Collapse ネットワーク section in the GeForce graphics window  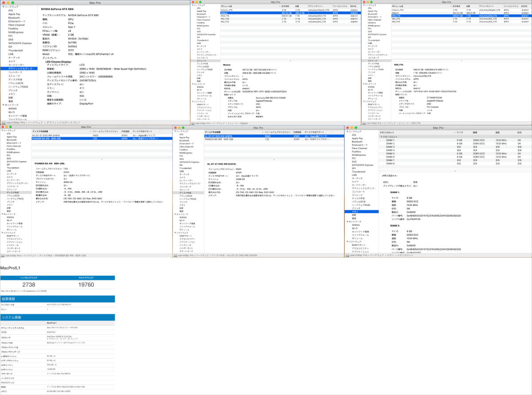[x=3, y=105]
